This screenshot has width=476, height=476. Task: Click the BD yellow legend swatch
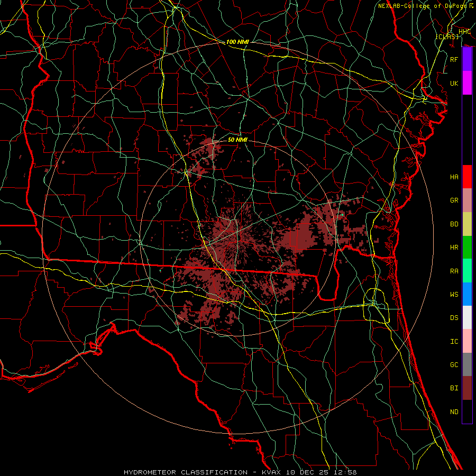click(x=467, y=224)
